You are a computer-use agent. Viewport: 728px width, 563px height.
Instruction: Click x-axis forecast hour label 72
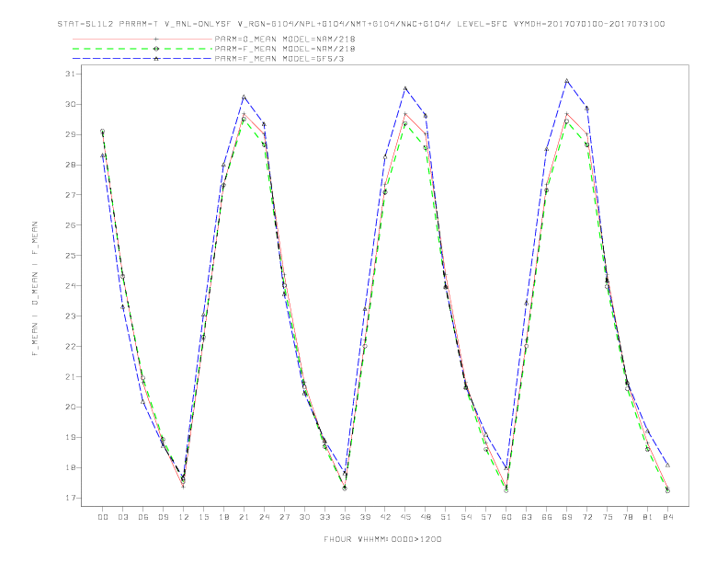[x=587, y=517]
